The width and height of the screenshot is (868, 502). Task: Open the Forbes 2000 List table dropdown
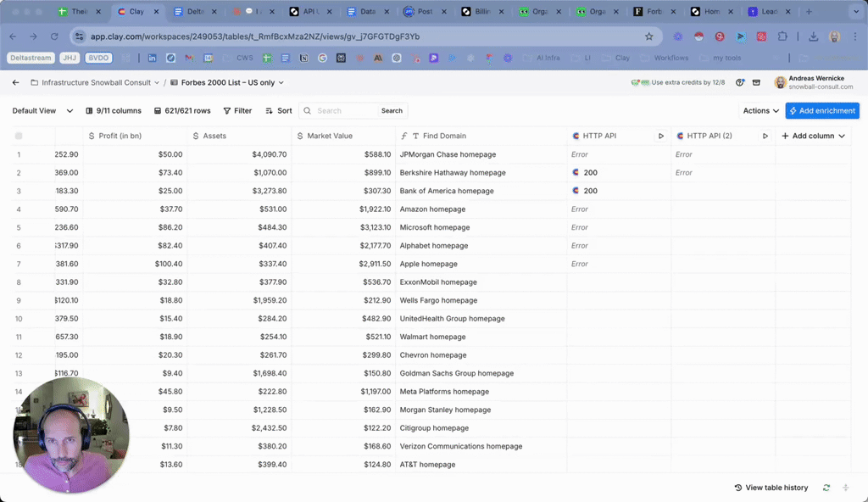tap(227, 83)
